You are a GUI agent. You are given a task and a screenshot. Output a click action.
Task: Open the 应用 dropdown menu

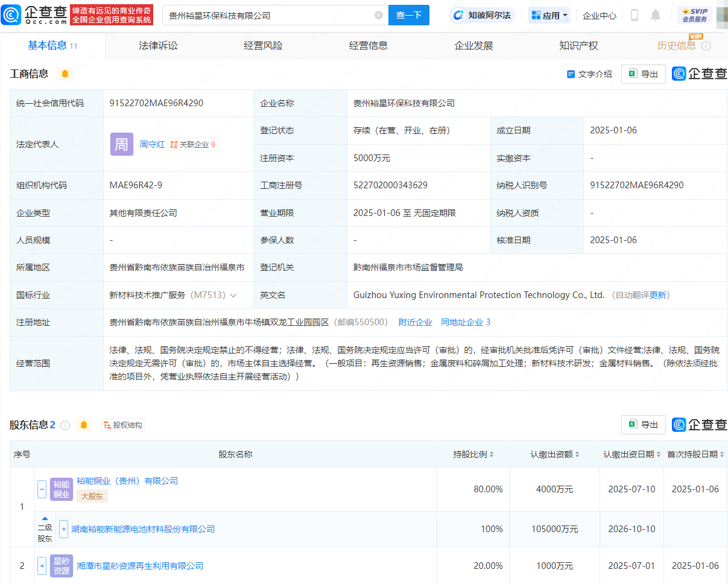(549, 15)
